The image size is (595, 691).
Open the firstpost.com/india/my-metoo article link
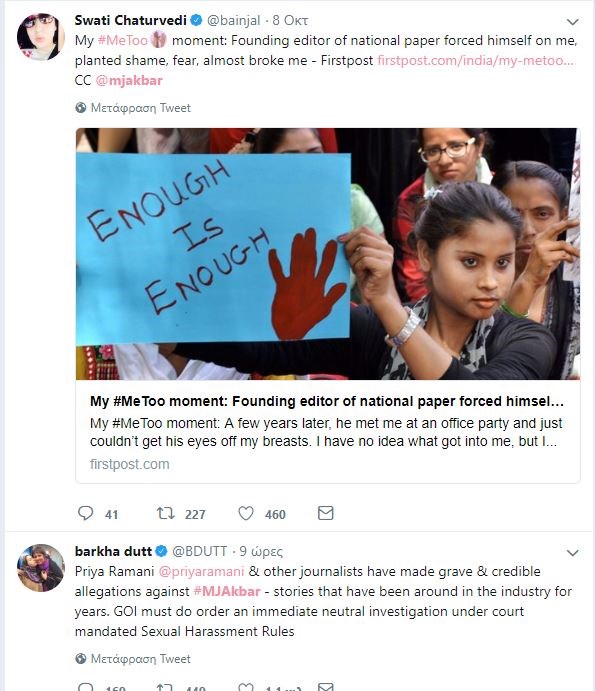click(476, 60)
